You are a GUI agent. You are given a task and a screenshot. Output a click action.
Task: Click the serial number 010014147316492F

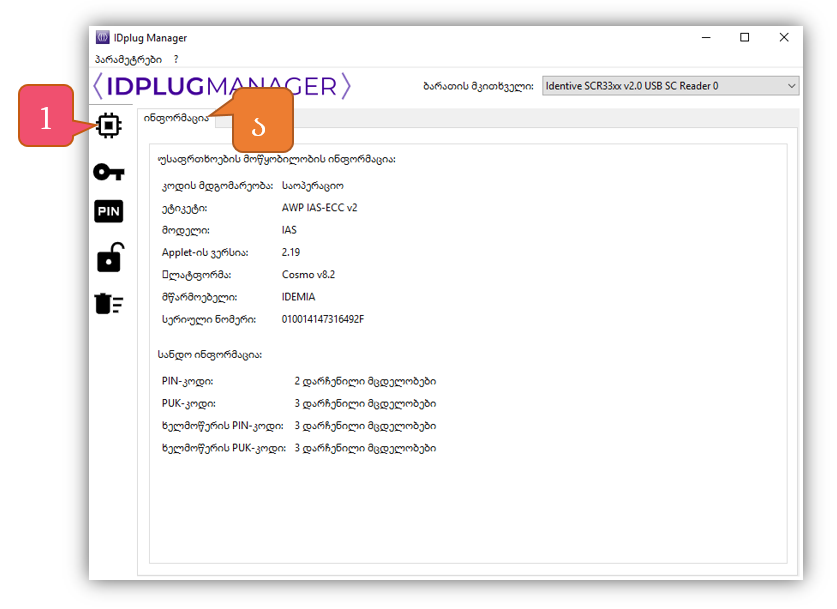pyautogui.click(x=323, y=319)
